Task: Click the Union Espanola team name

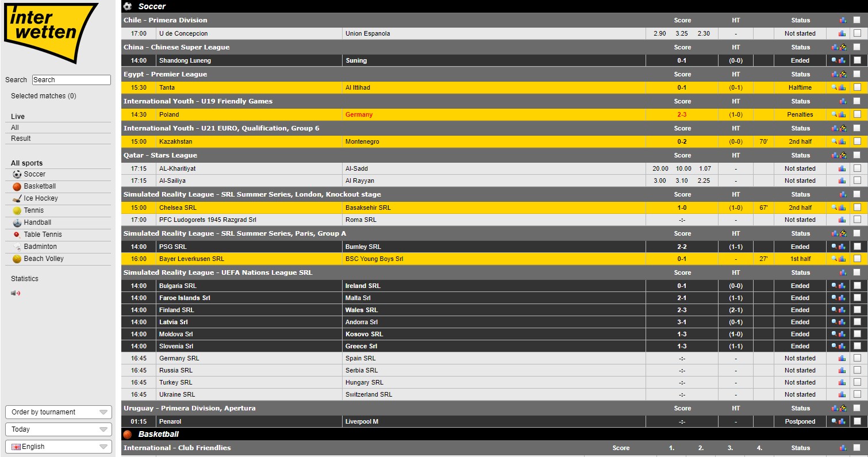Action: coord(368,33)
